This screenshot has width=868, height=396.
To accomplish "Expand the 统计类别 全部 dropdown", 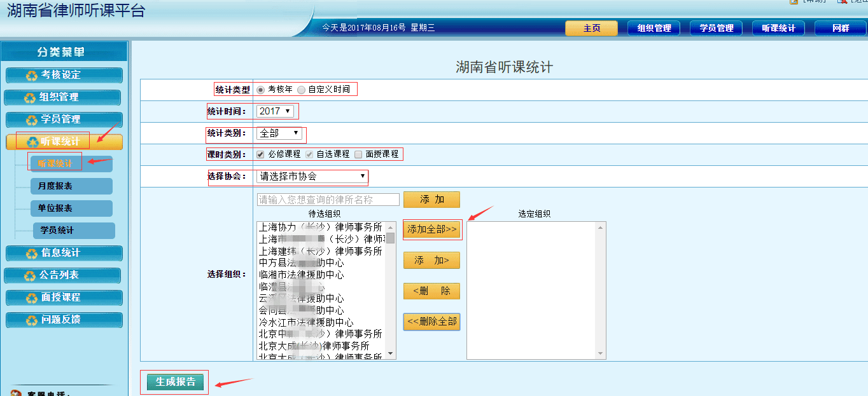I will tap(279, 133).
